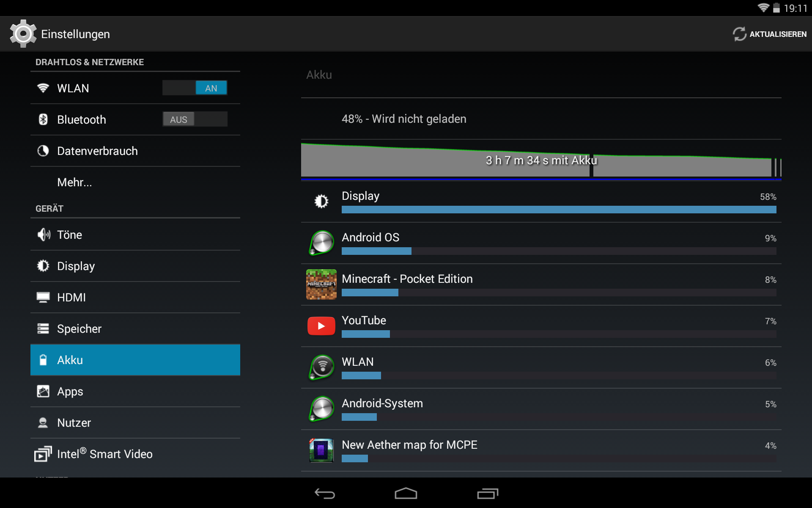Tap the YouTube icon in battery list

coord(321,326)
